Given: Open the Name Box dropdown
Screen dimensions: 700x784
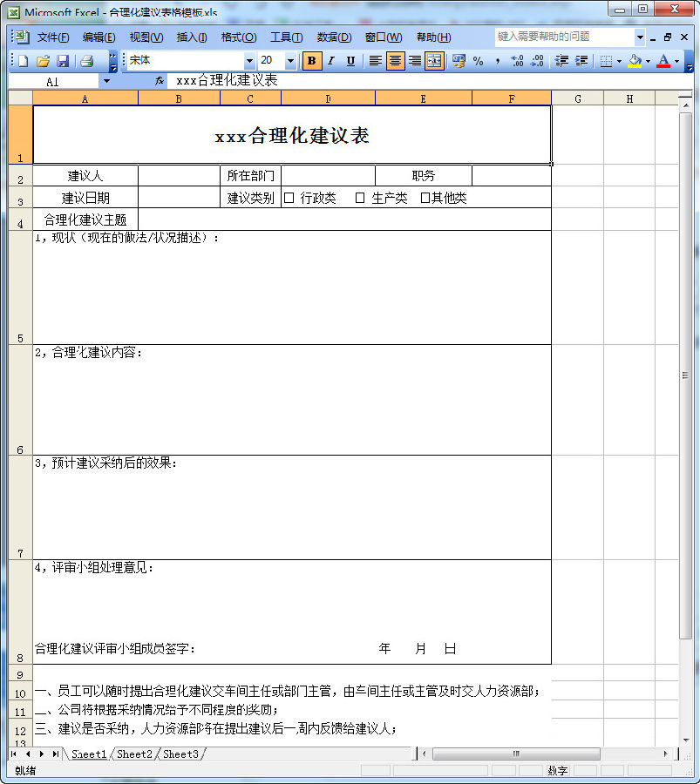Looking at the screenshot, I should tap(106, 80).
